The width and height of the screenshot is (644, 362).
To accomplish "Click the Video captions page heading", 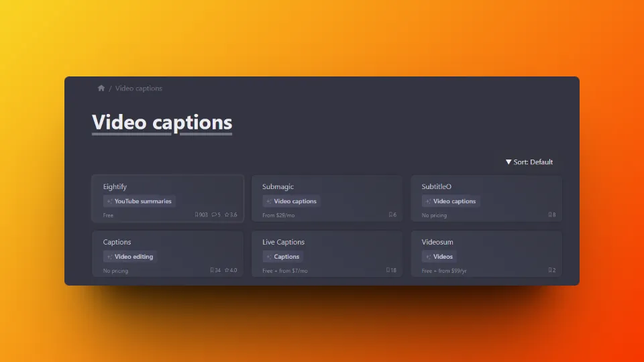I will pyautogui.click(x=162, y=122).
